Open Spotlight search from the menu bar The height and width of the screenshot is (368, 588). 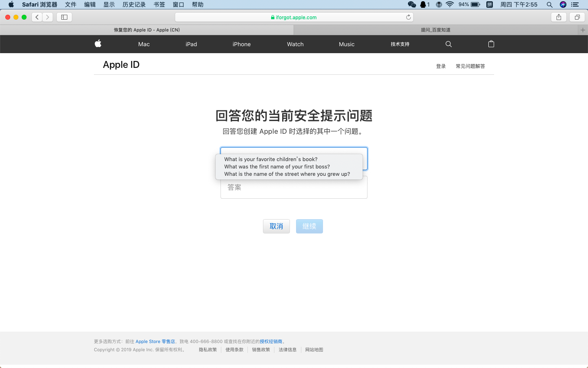pyautogui.click(x=549, y=4)
